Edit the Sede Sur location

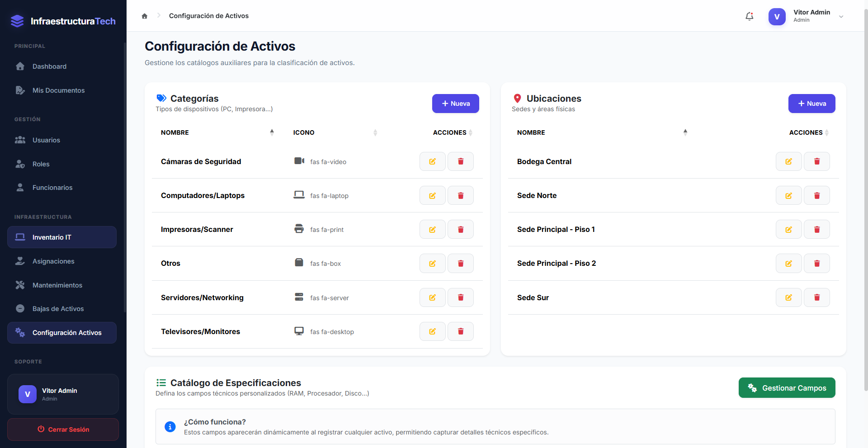[x=789, y=297]
